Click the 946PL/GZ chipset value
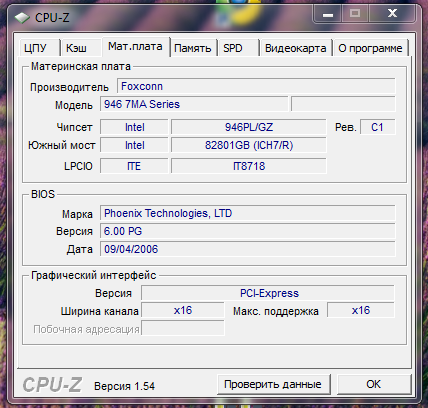Screen dimensions: 428x408 (249, 127)
